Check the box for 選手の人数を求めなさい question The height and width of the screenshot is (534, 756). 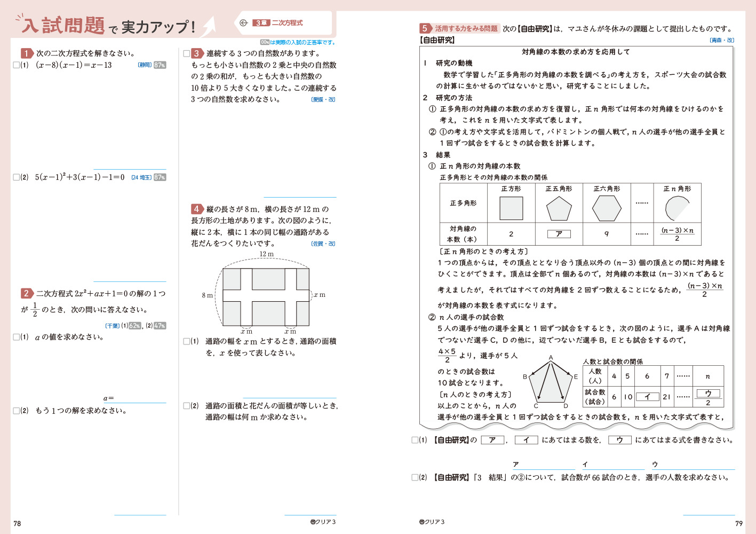(x=415, y=477)
